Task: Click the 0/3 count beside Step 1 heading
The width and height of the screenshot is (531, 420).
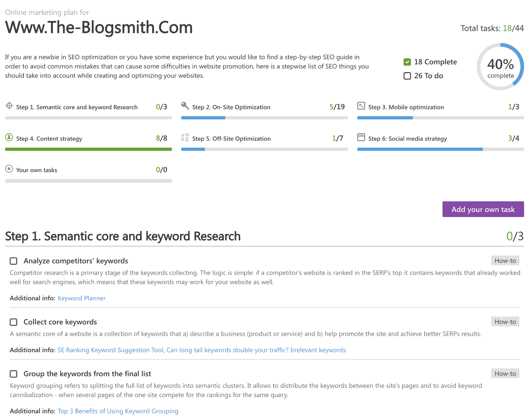Action: point(515,236)
